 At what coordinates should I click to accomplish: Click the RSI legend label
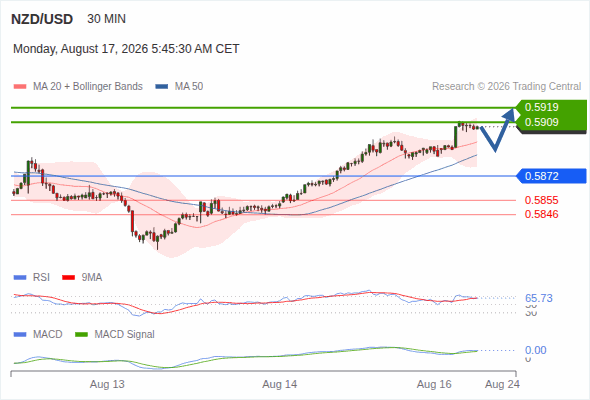[x=41, y=278]
